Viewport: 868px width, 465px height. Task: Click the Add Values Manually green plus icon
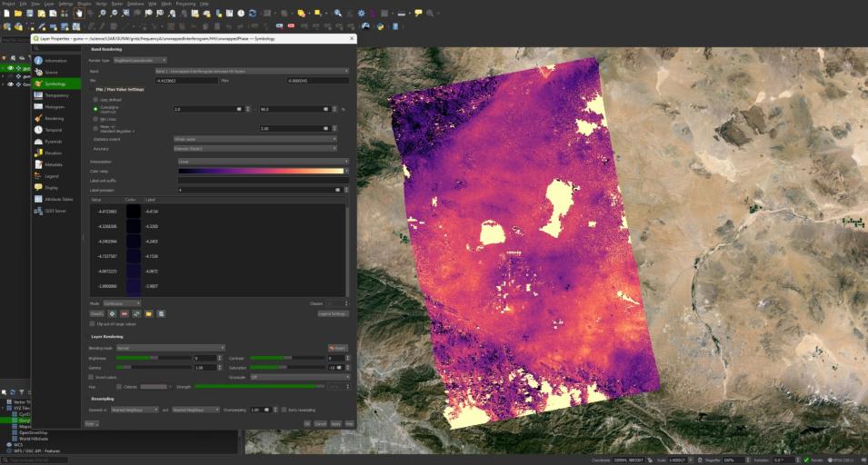point(113,314)
